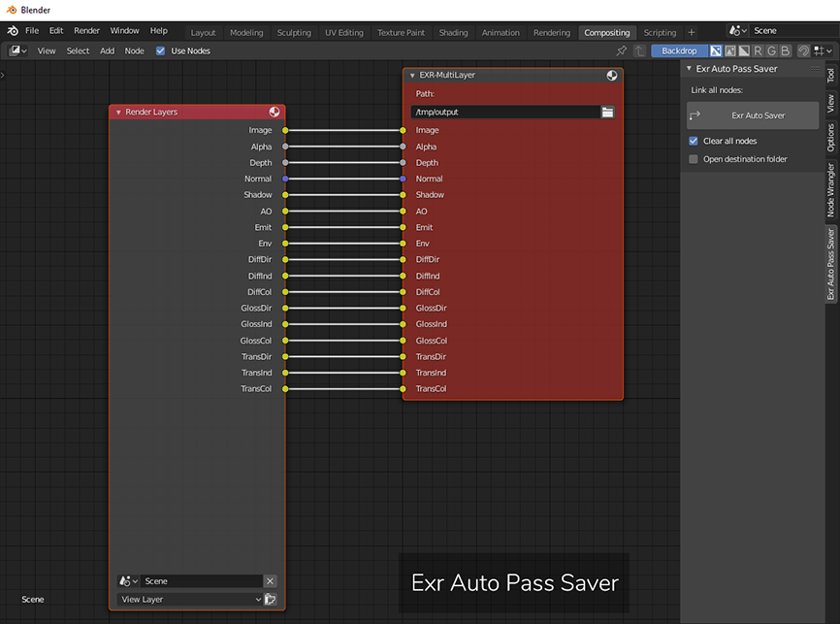Switch to the Shading workspace tab
Screen dimensions: 840x624
coord(453,33)
